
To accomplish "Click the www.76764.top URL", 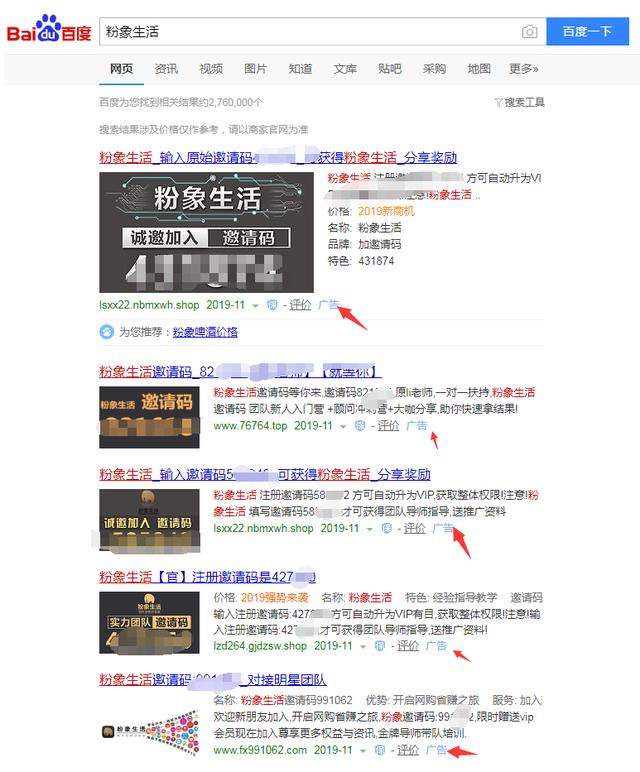I will 250,426.
